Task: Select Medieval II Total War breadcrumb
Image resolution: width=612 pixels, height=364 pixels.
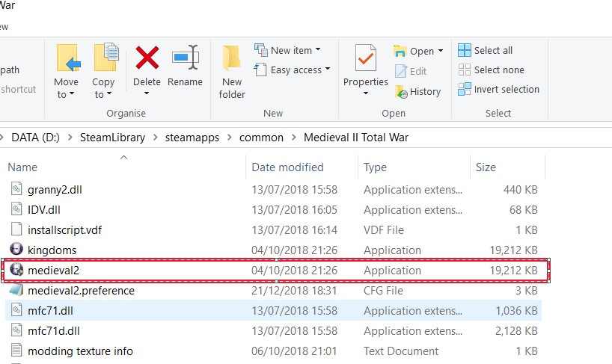Action: [356, 138]
